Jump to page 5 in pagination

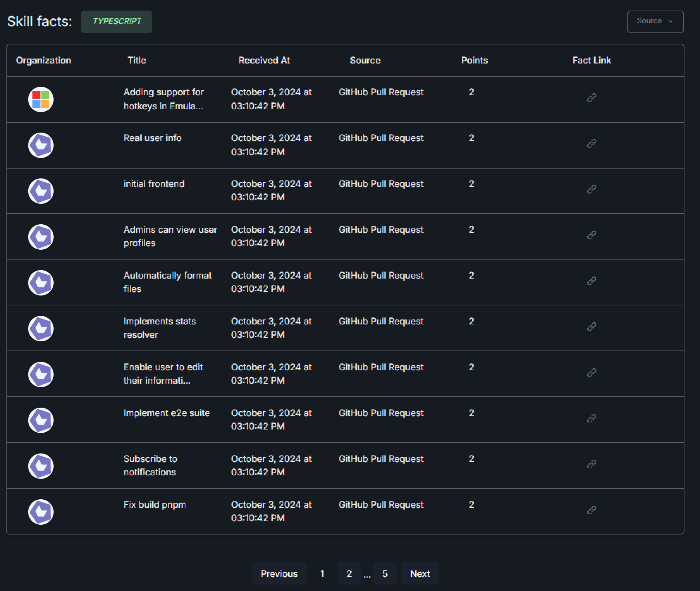click(x=385, y=574)
